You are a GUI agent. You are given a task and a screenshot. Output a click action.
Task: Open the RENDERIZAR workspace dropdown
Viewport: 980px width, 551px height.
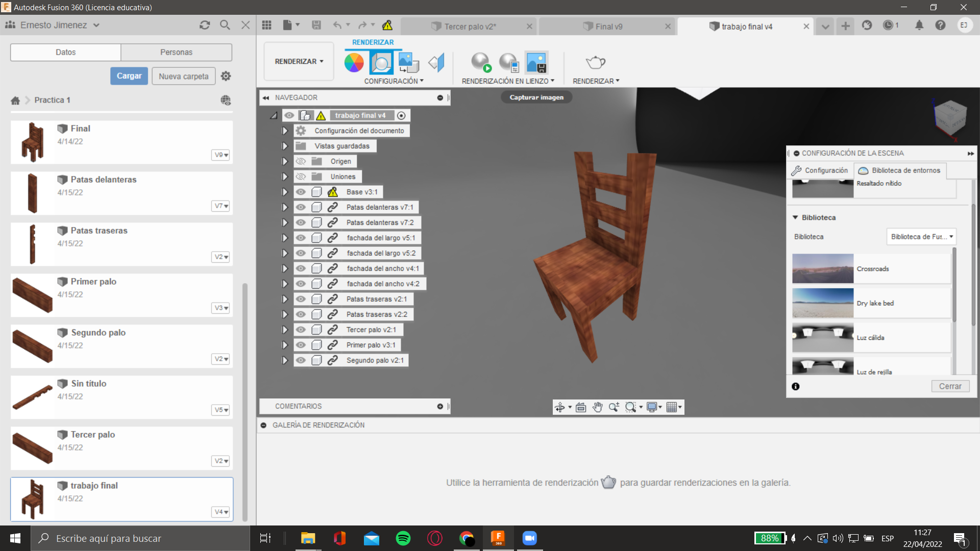pyautogui.click(x=299, y=61)
